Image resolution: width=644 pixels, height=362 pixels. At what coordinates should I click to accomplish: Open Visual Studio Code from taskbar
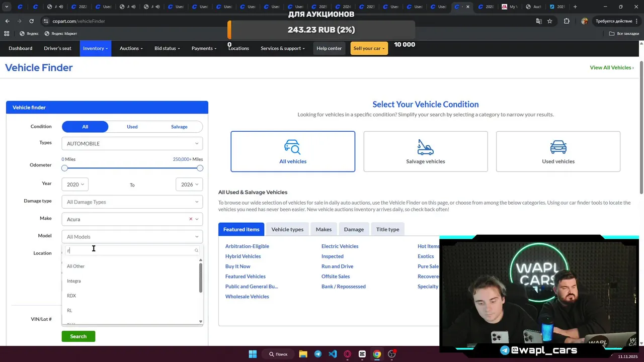click(x=333, y=354)
